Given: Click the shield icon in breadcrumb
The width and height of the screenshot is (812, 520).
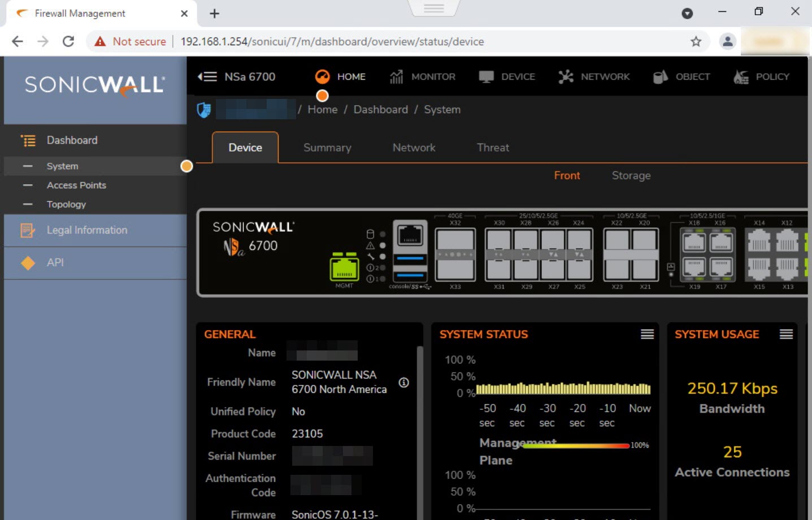Looking at the screenshot, I should (x=204, y=110).
